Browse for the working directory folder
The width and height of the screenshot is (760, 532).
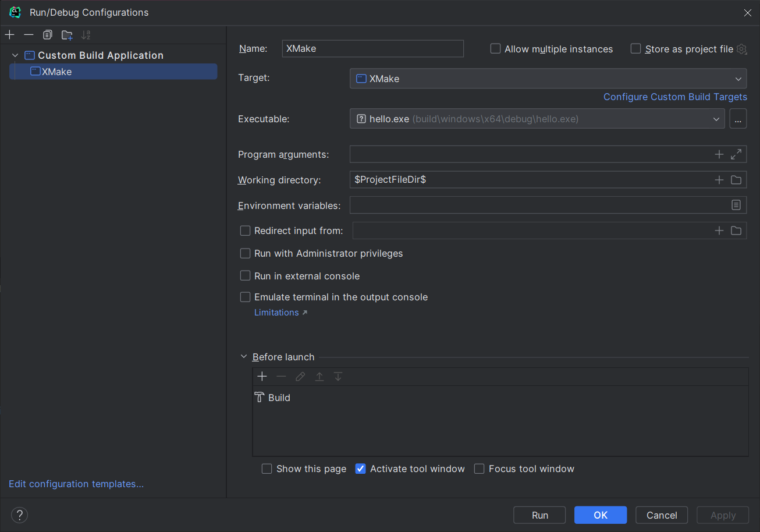(736, 180)
